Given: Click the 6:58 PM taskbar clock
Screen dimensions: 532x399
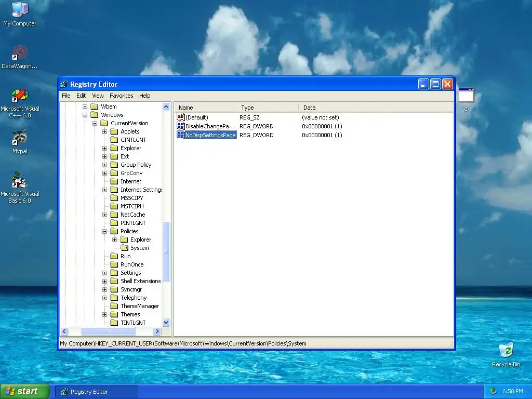Looking at the screenshot, I should (x=512, y=392).
